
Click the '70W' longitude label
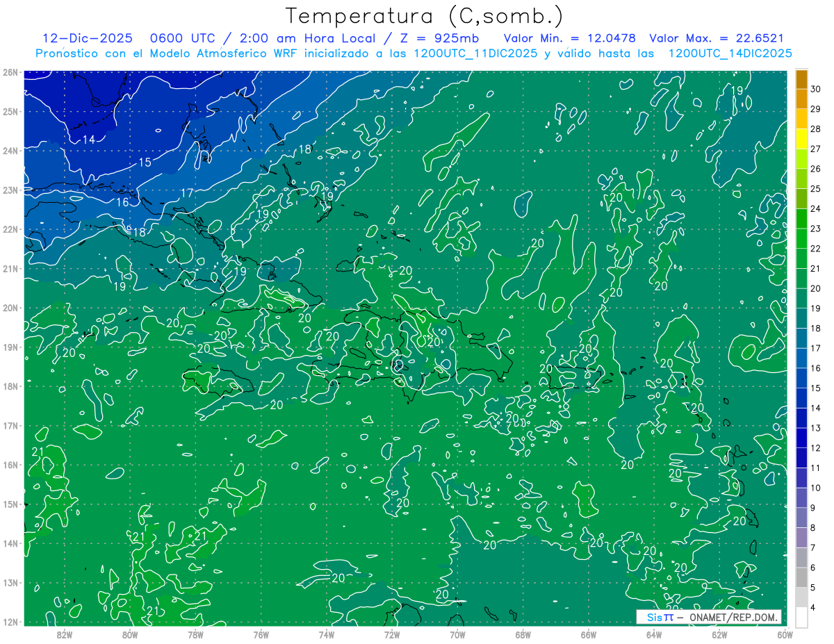pyautogui.click(x=457, y=634)
